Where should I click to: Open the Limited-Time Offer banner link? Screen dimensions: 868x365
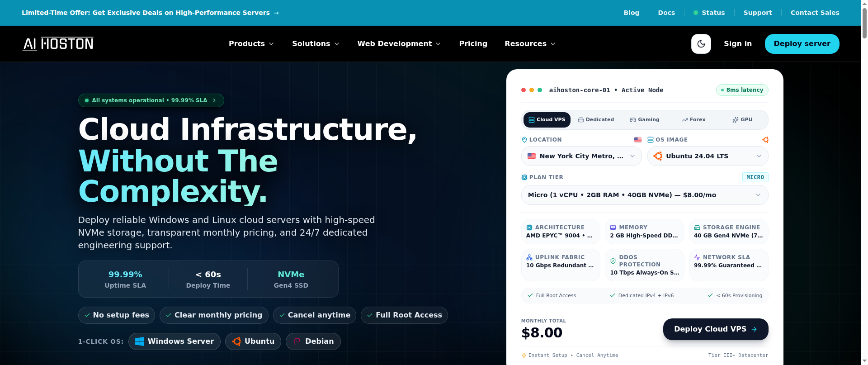(150, 13)
